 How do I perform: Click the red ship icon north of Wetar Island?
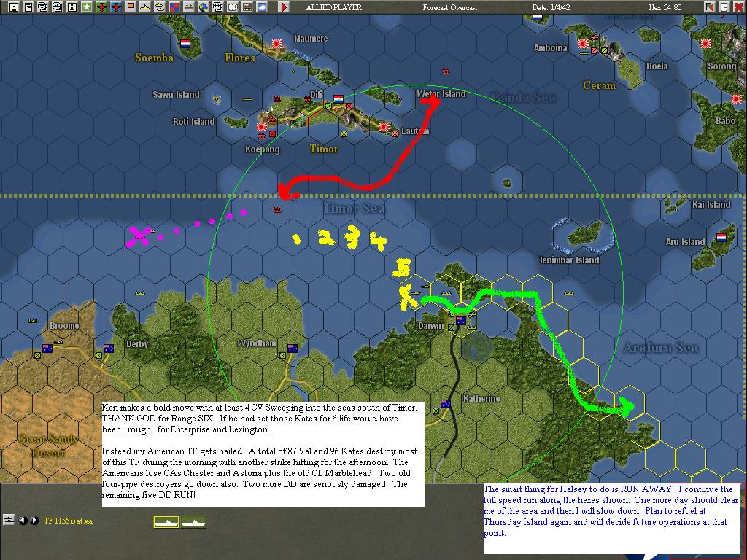[x=446, y=71]
